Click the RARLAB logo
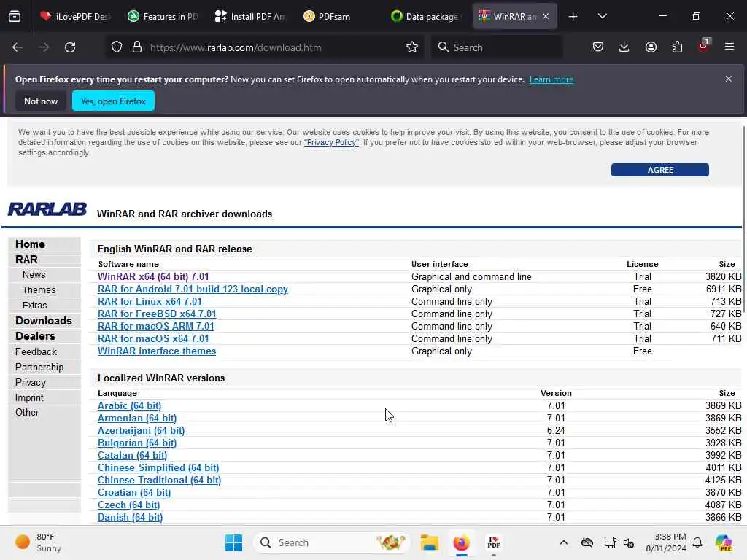 [47, 209]
